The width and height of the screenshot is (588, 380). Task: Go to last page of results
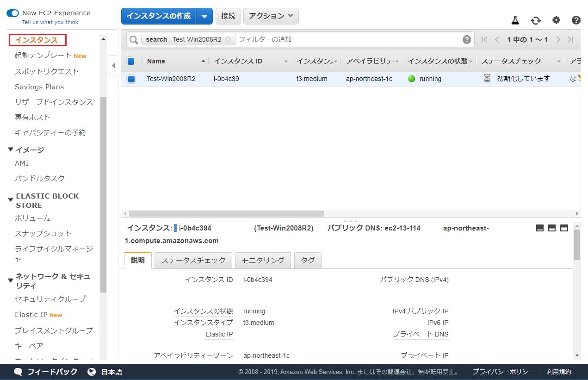(x=571, y=39)
